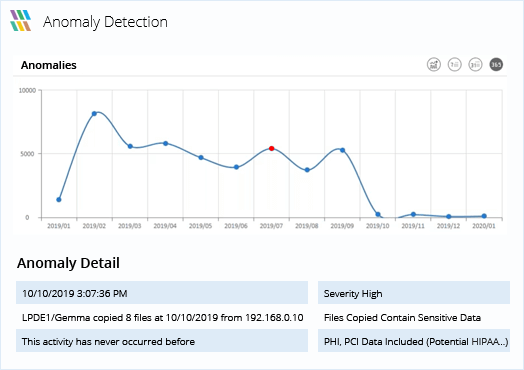Viewport: 524px width, 370px height.
Task: Click the data point at 2019/05
Action: point(201,157)
